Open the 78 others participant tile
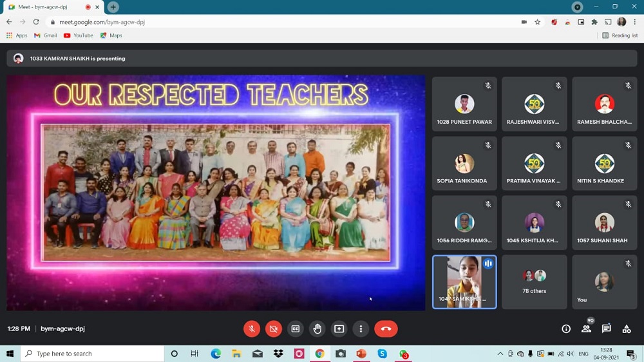644x362 pixels. [x=535, y=282]
